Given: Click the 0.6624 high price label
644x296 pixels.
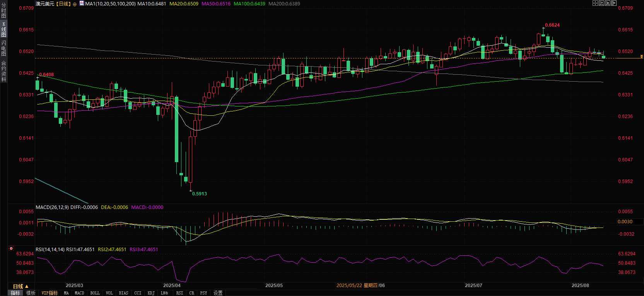Looking at the screenshot, I should pyautogui.click(x=552, y=25).
